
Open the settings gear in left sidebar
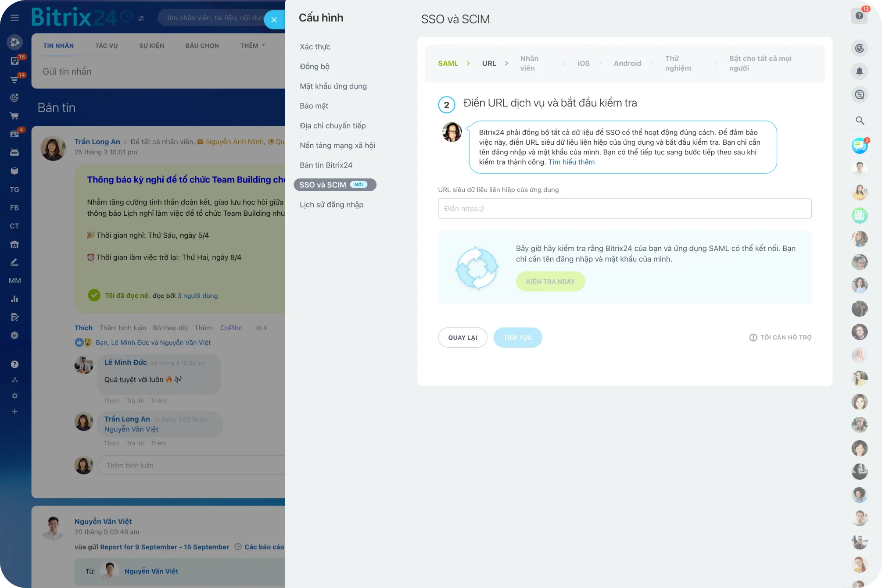pyautogui.click(x=14, y=396)
